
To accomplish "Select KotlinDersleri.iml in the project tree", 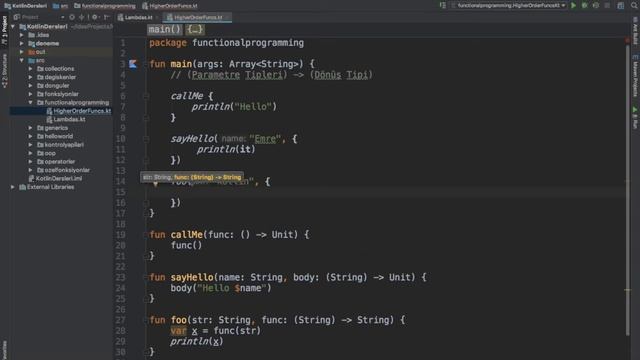I will [x=55, y=178].
